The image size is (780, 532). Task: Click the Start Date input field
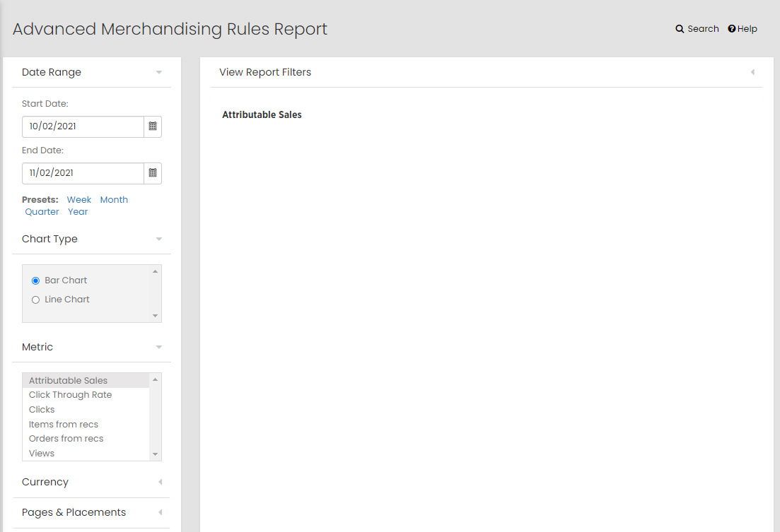point(83,126)
